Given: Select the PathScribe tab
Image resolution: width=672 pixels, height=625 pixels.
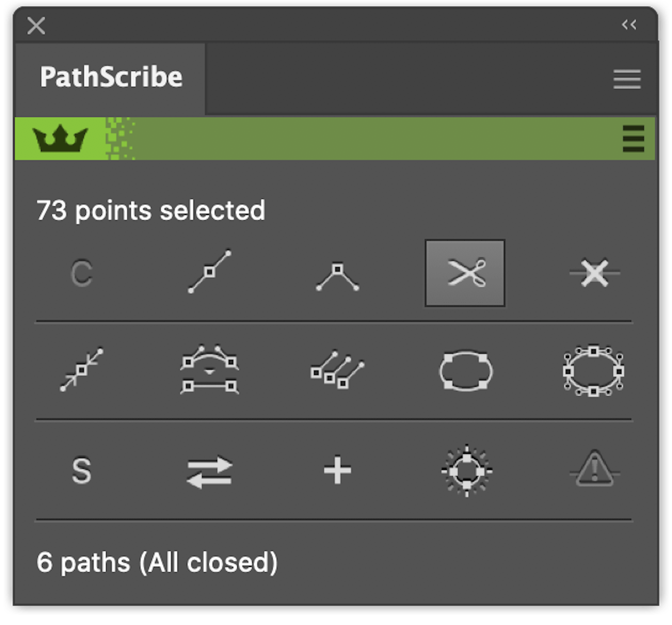Looking at the screenshot, I should pyautogui.click(x=111, y=78).
